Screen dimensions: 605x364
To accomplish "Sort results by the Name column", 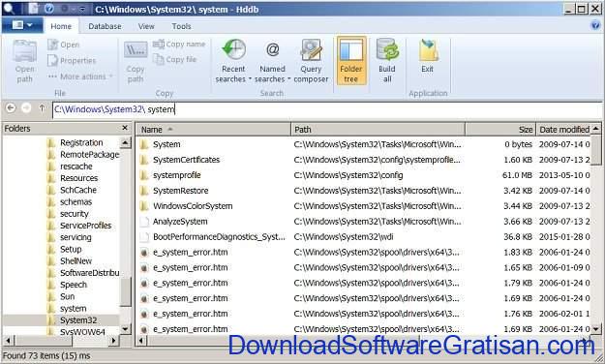I will tap(213, 130).
